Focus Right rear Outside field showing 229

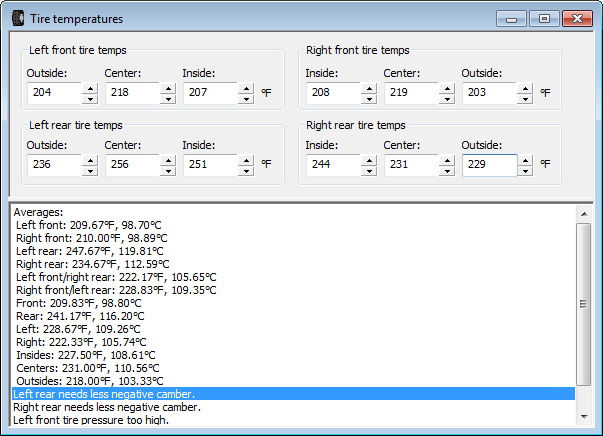(x=490, y=165)
